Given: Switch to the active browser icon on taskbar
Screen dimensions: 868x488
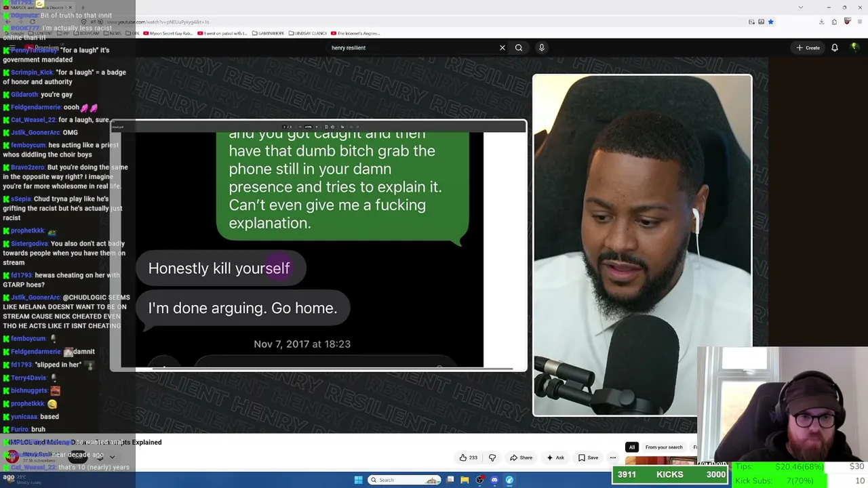Looking at the screenshot, I should coord(509,480).
